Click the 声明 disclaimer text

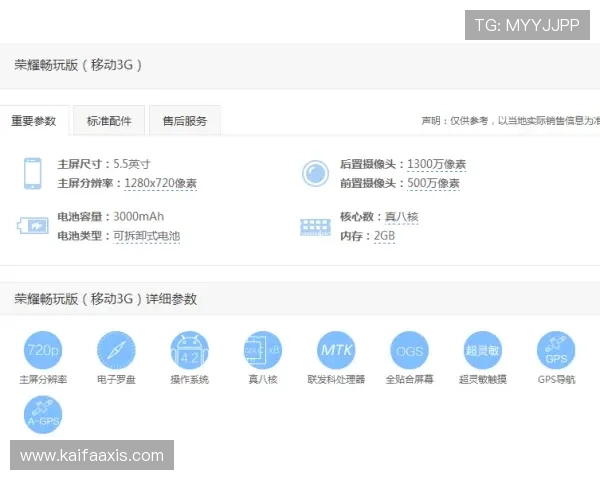click(510, 121)
